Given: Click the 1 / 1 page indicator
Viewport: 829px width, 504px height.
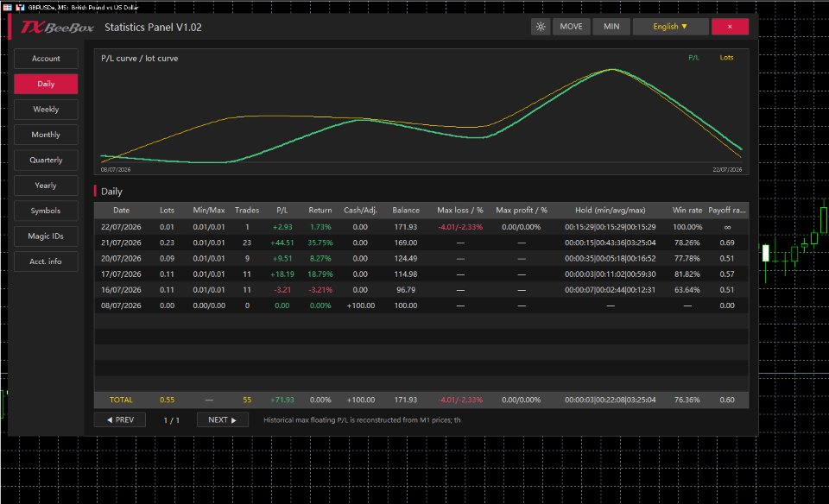Looking at the screenshot, I should point(171,420).
